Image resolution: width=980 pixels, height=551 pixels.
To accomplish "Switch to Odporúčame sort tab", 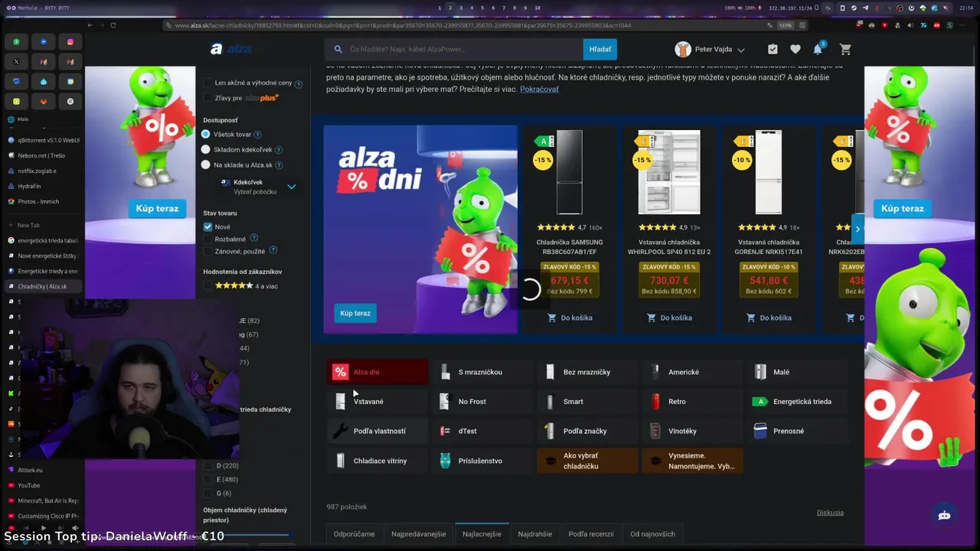I will pyautogui.click(x=354, y=534).
